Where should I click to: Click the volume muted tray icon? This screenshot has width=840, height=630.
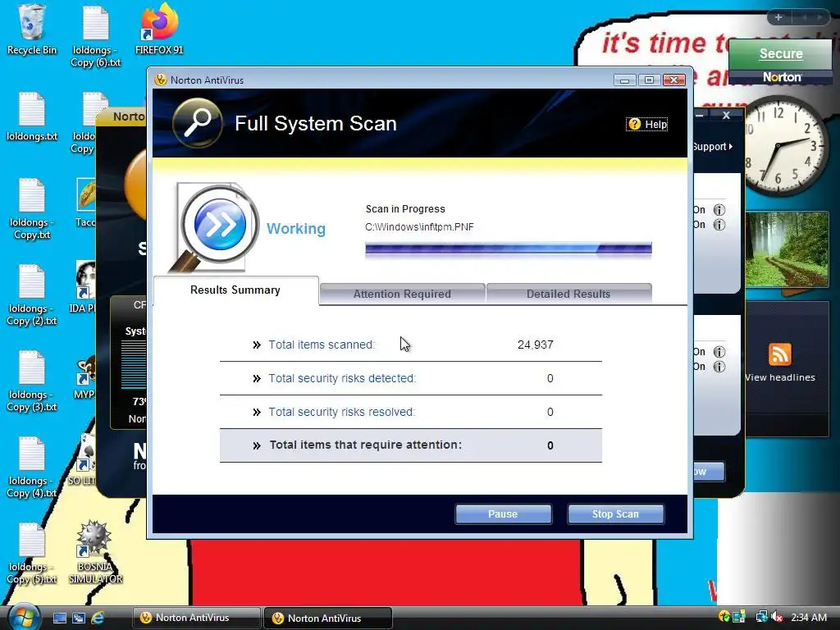pos(778,617)
